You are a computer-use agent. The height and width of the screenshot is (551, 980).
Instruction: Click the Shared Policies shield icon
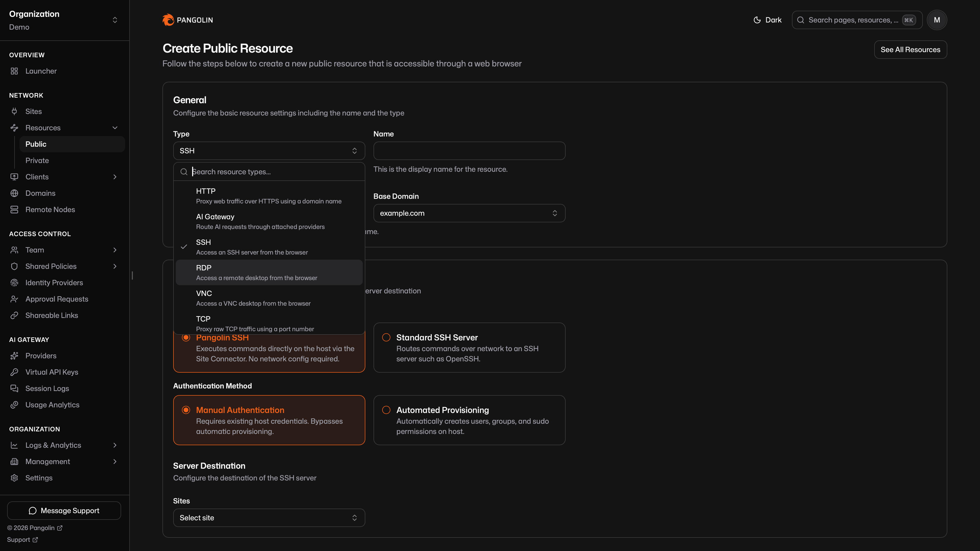14,266
